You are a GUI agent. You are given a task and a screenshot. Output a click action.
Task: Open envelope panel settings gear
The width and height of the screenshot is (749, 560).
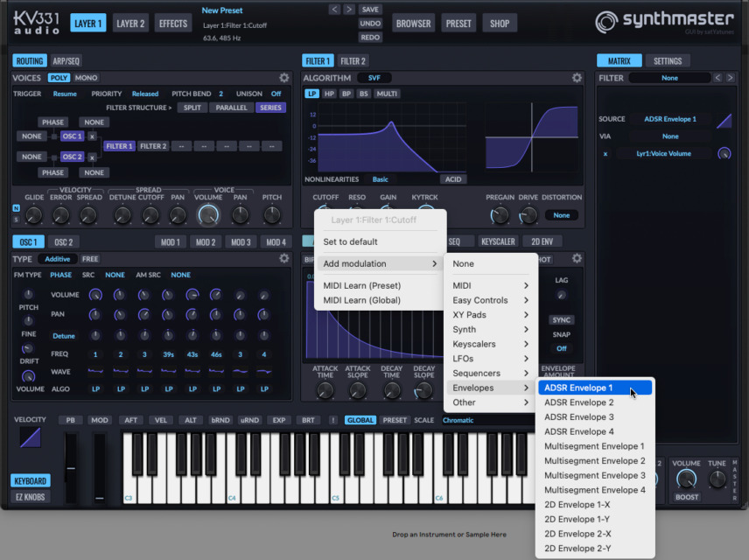click(577, 258)
